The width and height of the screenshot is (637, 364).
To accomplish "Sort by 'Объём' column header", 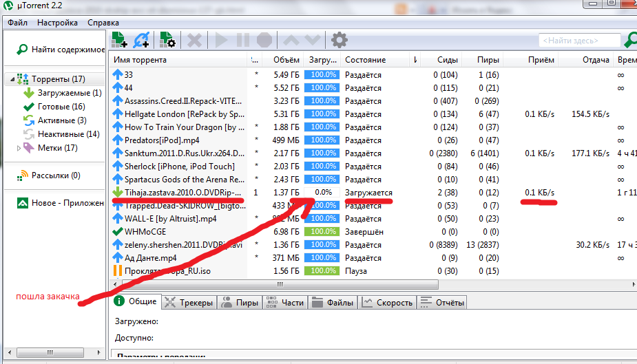I will [x=282, y=60].
